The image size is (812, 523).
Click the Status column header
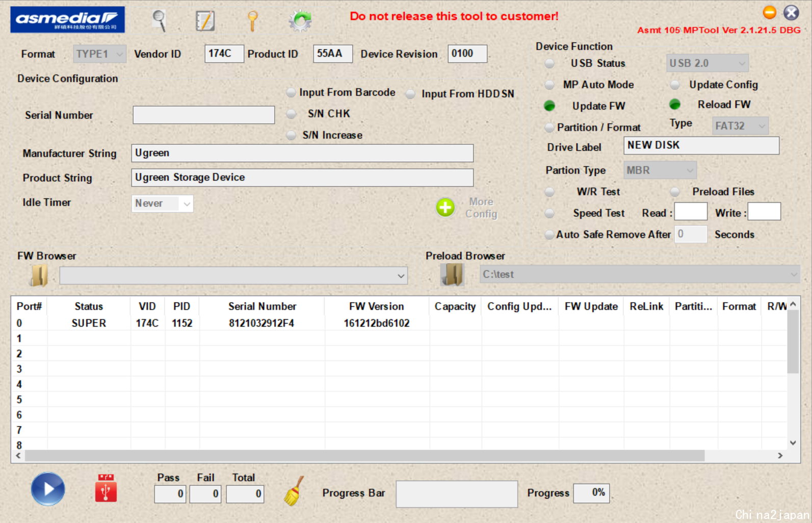(x=89, y=306)
